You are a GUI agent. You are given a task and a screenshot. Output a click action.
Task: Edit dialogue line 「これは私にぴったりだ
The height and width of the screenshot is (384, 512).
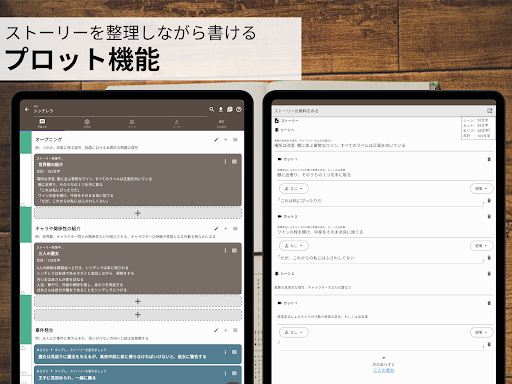(x=380, y=201)
